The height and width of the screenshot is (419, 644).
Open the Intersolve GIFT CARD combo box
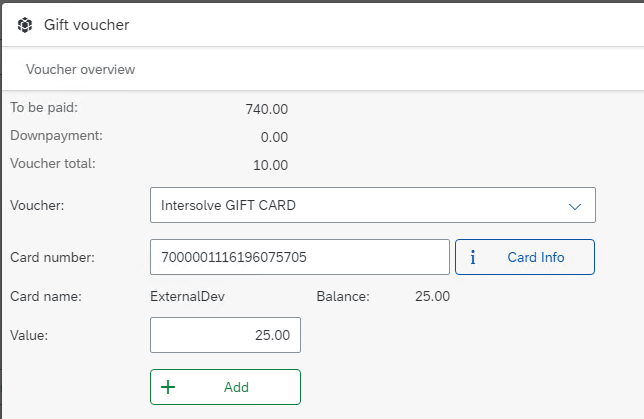click(x=360, y=206)
